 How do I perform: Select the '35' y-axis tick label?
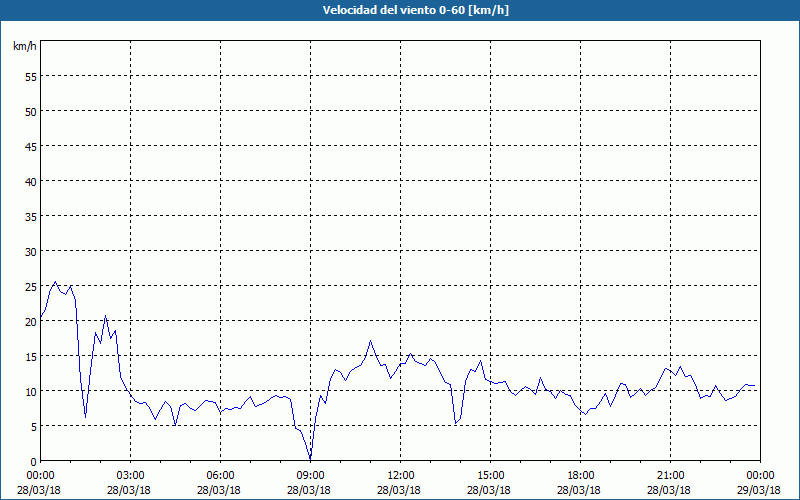click(x=31, y=216)
